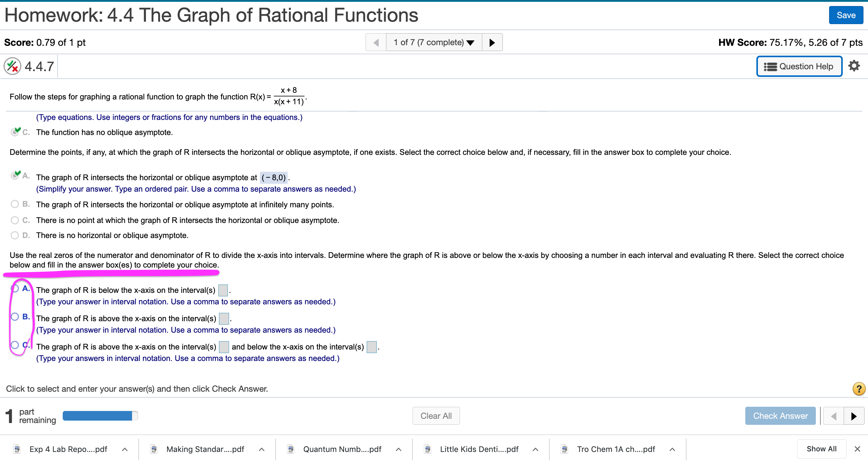This screenshot has height=464, width=868.
Task: Select option D no horizontal or oblique asymptote
Action: 15,235
